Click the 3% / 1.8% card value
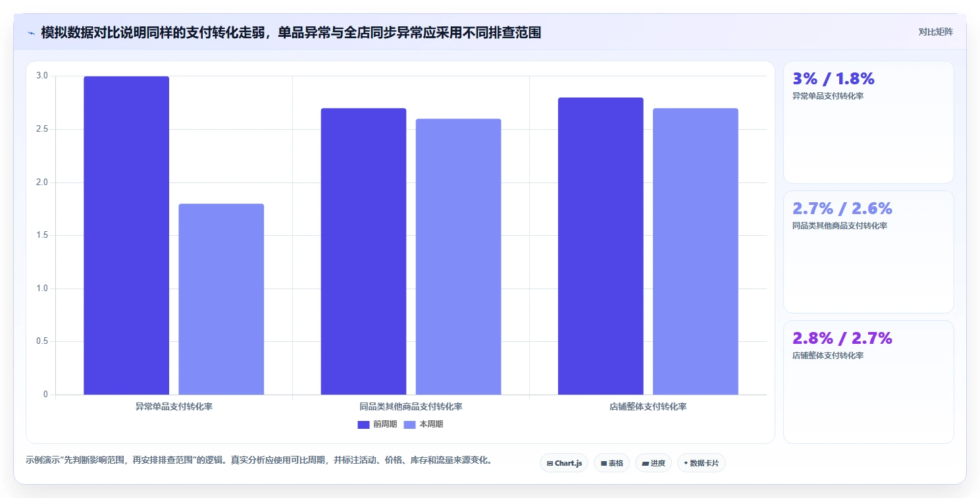 pyautogui.click(x=833, y=78)
